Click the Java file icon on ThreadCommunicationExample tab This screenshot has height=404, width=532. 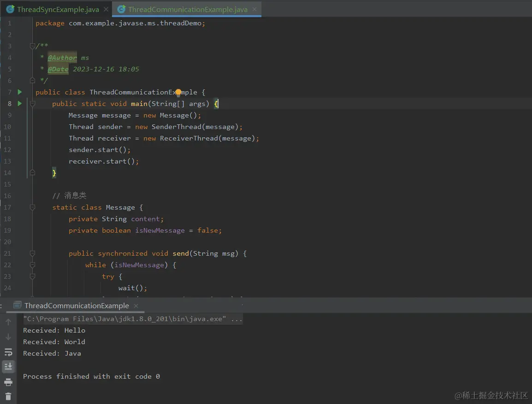[121, 9]
